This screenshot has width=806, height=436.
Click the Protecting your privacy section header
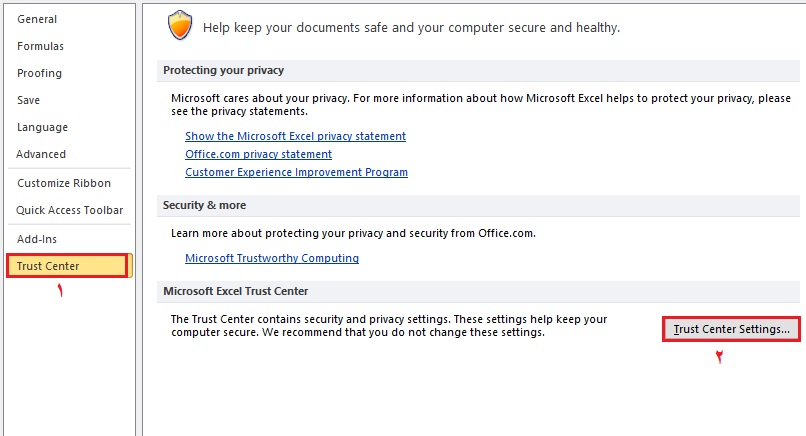[x=224, y=70]
